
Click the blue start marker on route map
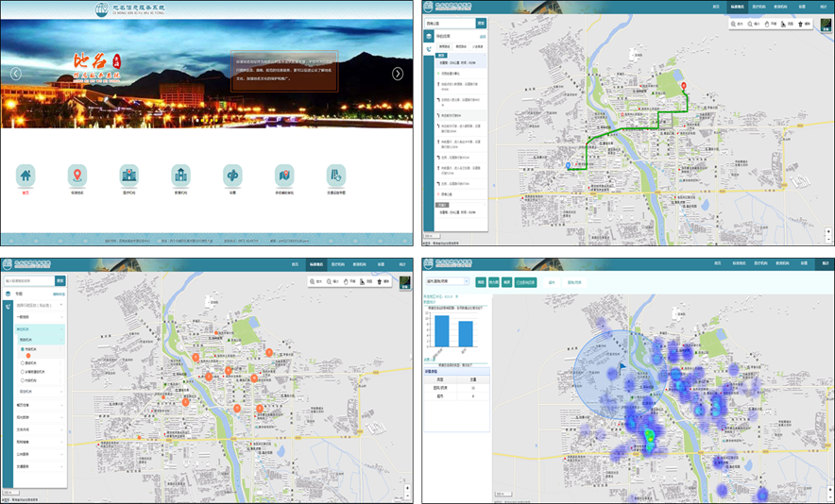569,165
